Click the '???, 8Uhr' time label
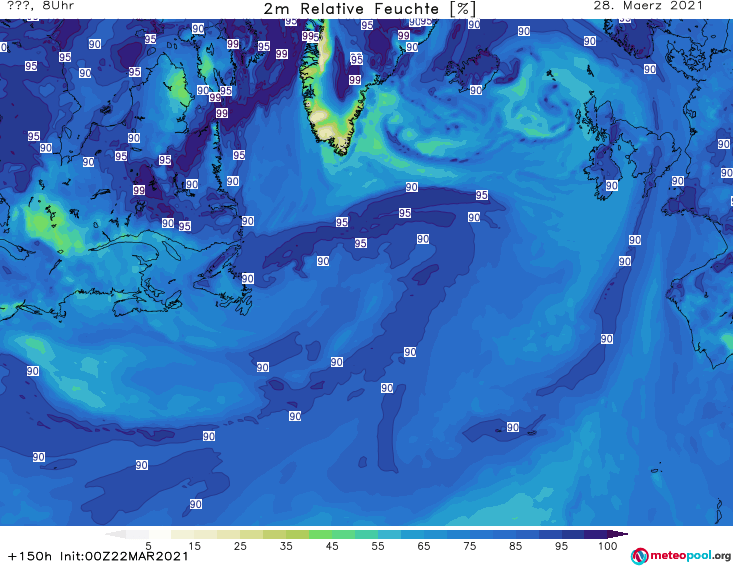This screenshot has height=566, width=733. (x=40, y=6)
